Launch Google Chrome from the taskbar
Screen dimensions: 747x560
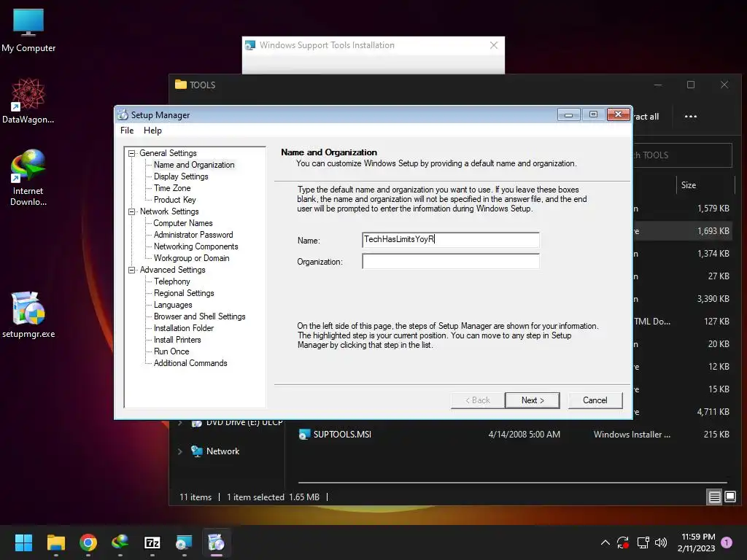(88, 542)
